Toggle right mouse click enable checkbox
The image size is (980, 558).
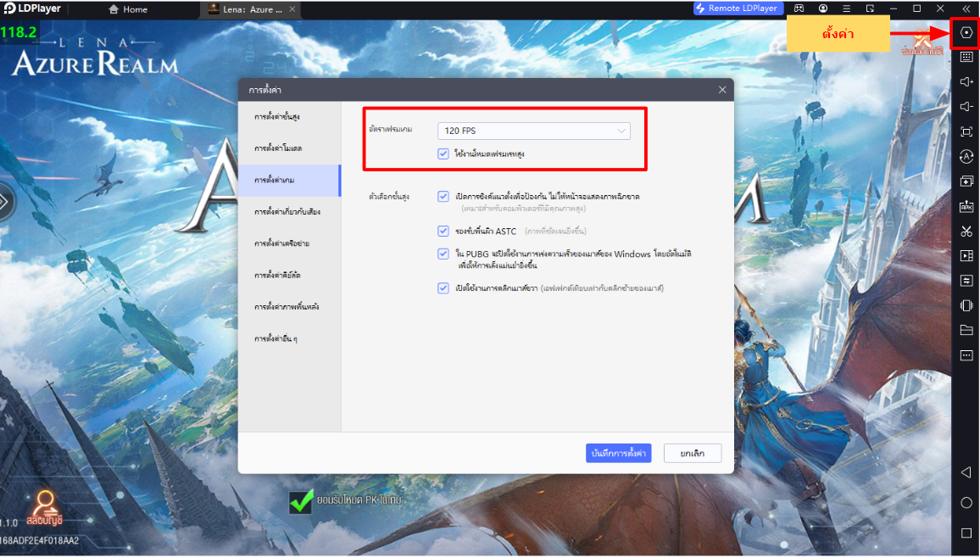tap(443, 288)
